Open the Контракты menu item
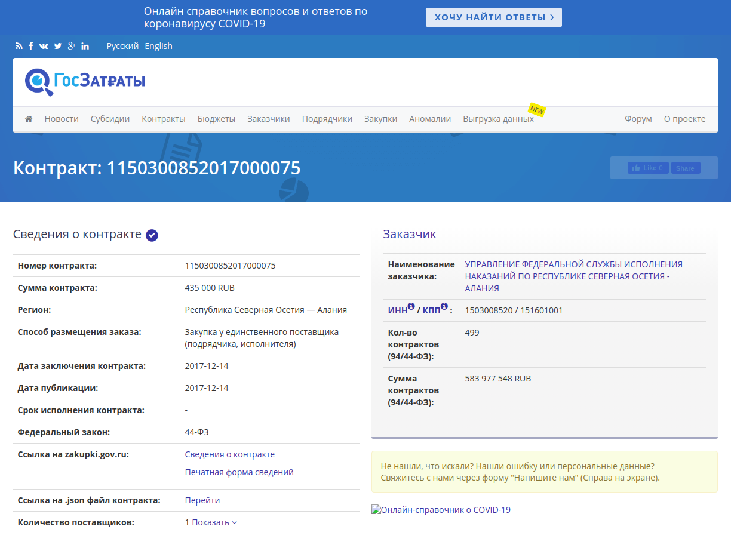 click(163, 119)
